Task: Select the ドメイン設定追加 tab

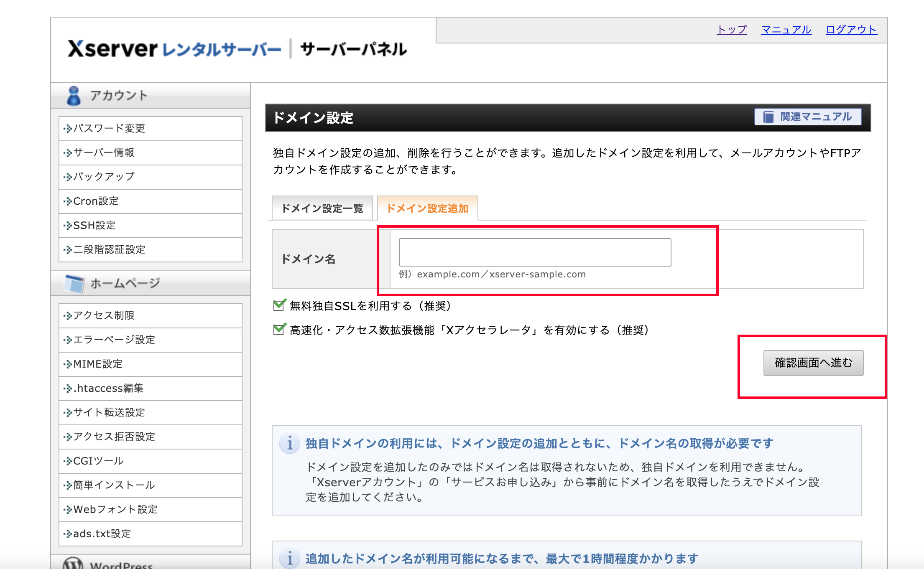Action: [x=427, y=208]
